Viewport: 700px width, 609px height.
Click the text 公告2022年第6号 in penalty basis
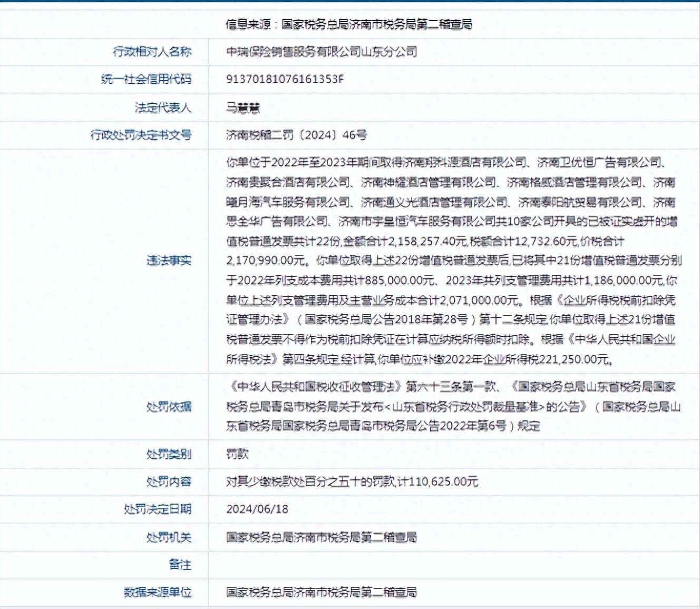coord(462,426)
